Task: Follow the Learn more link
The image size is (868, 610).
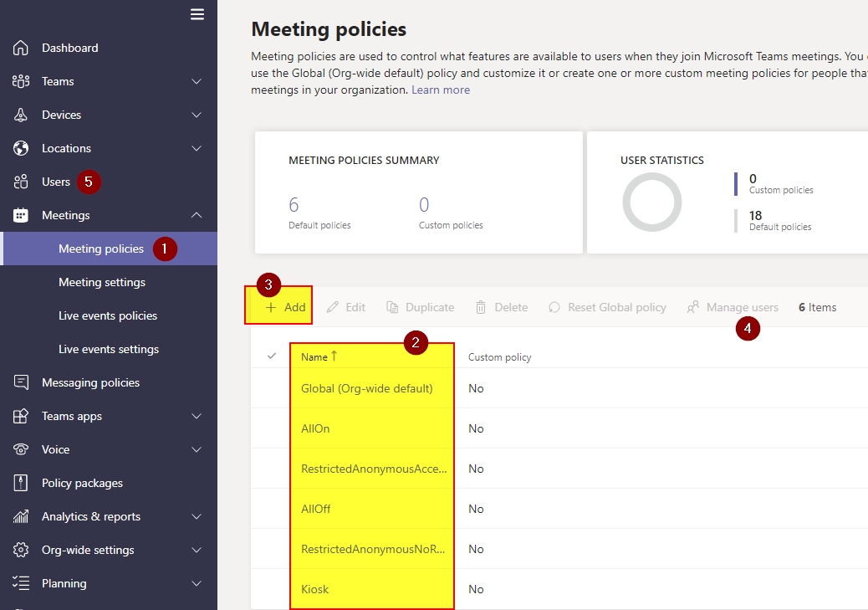Action: click(x=440, y=90)
